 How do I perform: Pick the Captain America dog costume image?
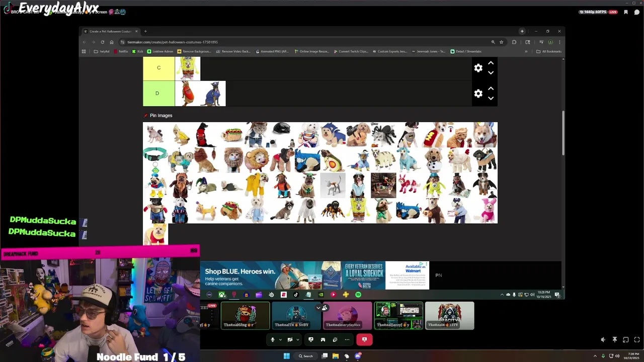click(181, 211)
